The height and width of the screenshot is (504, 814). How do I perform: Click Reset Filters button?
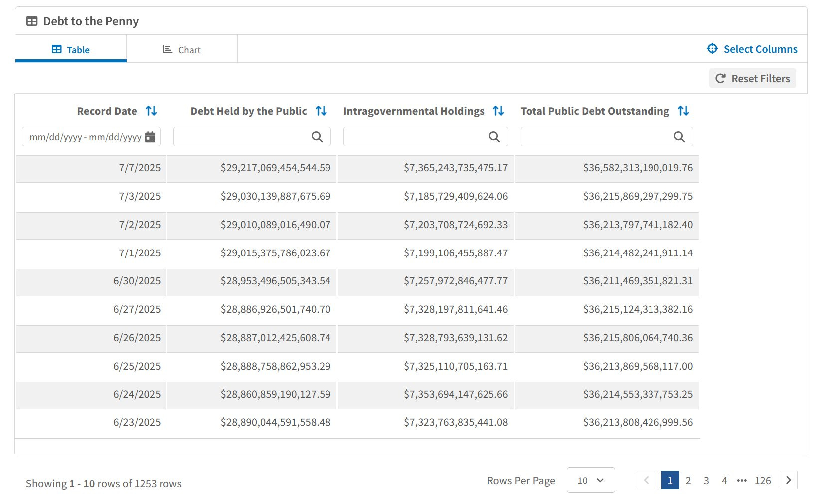pos(753,78)
